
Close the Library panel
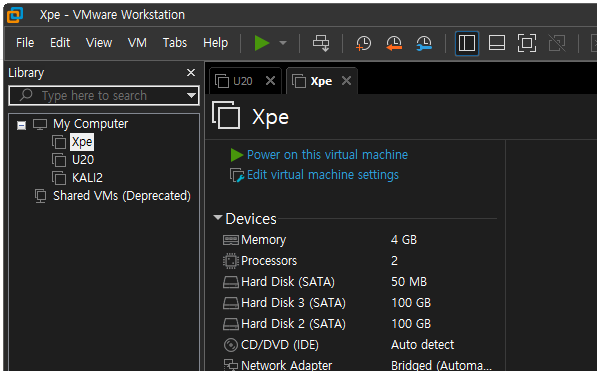click(x=191, y=72)
